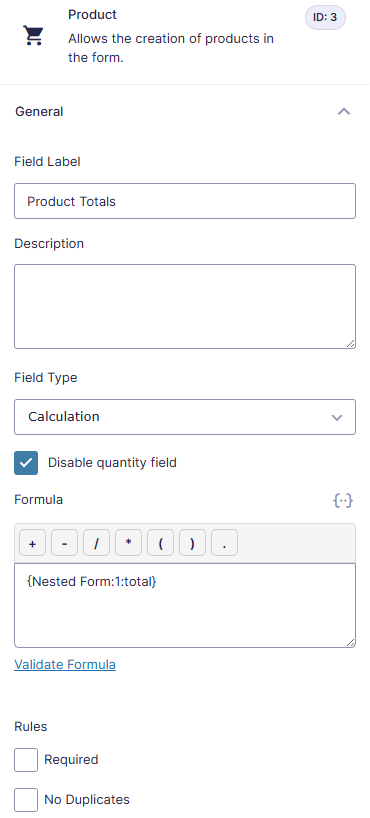The height and width of the screenshot is (818, 370).
Task: Click inside the Description textarea
Action: 185,306
